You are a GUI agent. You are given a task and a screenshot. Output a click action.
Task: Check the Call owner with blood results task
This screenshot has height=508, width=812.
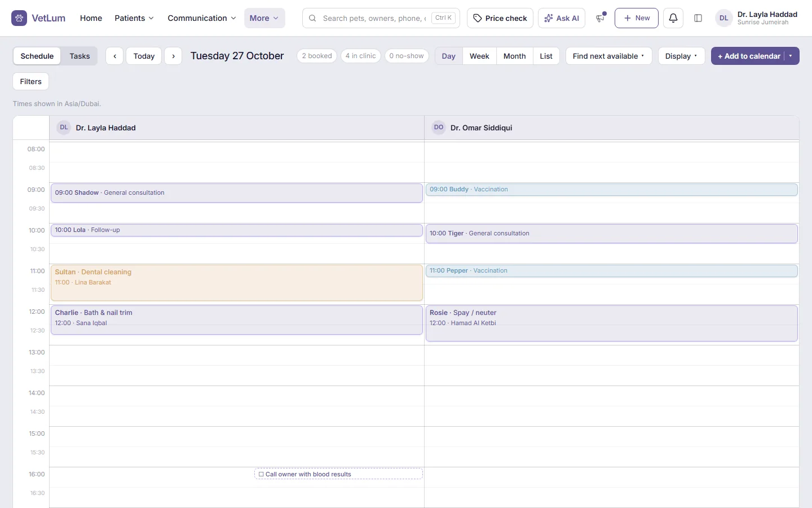(x=261, y=474)
